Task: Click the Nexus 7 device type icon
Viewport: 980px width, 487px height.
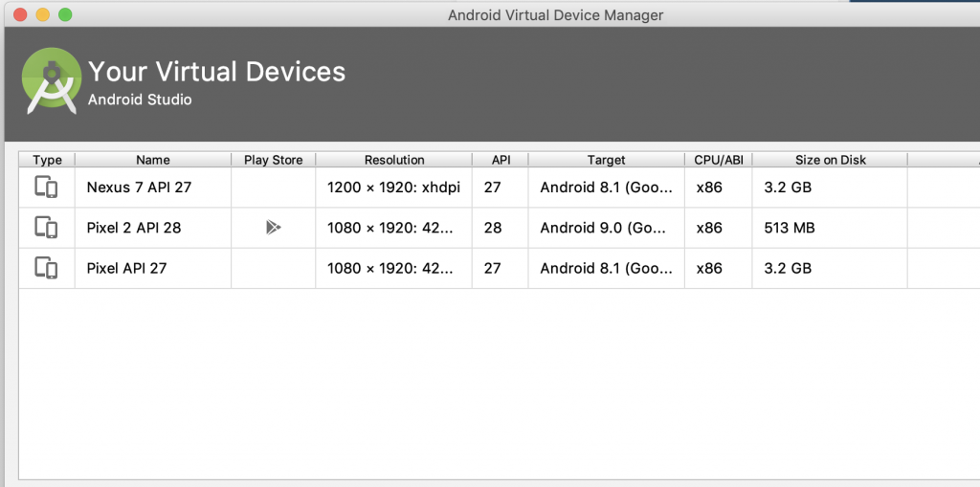Action: [x=46, y=188]
